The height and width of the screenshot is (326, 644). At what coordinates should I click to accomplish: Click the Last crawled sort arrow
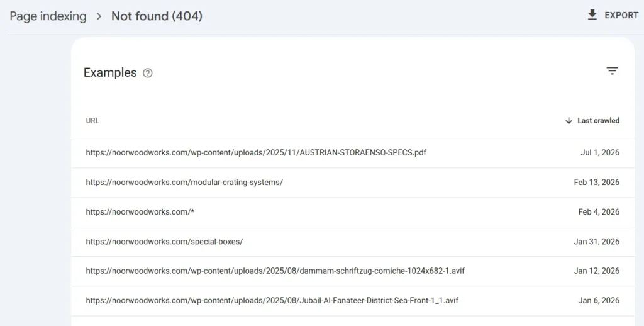(x=569, y=120)
